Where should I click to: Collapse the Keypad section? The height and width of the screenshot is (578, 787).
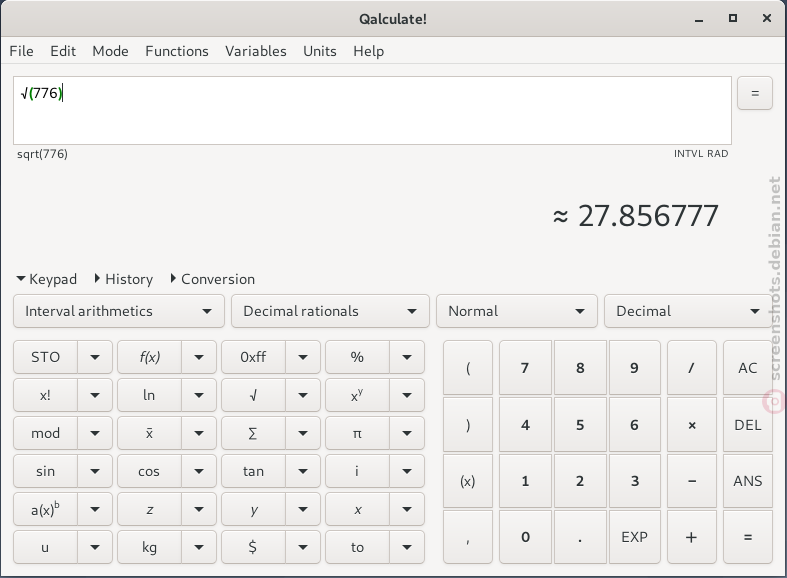coord(46,279)
